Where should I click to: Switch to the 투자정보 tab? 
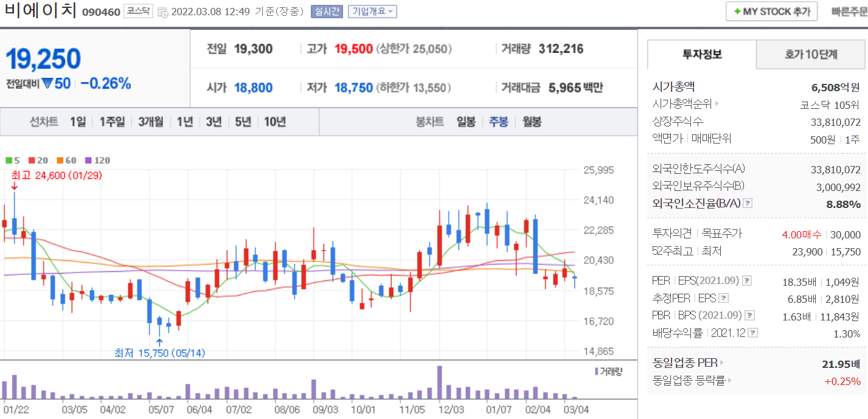point(702,54)
